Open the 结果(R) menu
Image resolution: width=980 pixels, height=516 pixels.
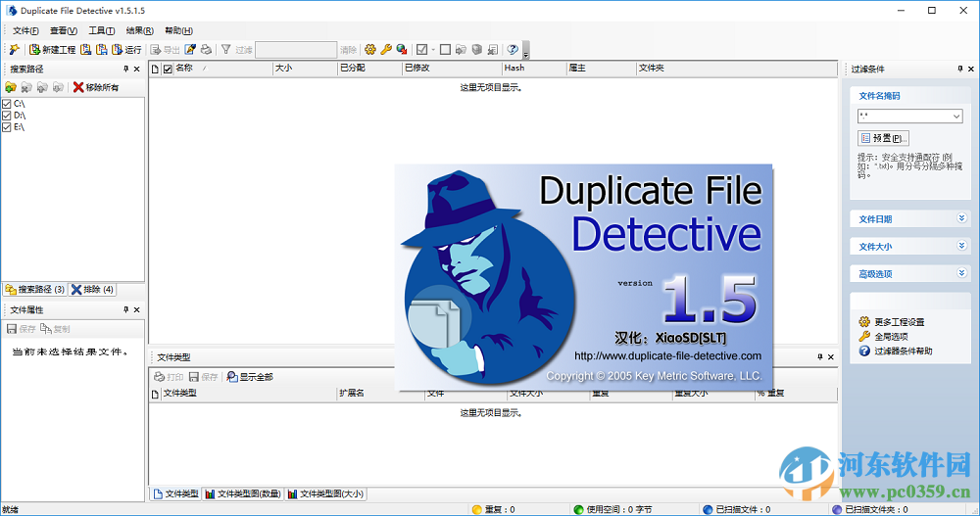click(x=139, y=30)
